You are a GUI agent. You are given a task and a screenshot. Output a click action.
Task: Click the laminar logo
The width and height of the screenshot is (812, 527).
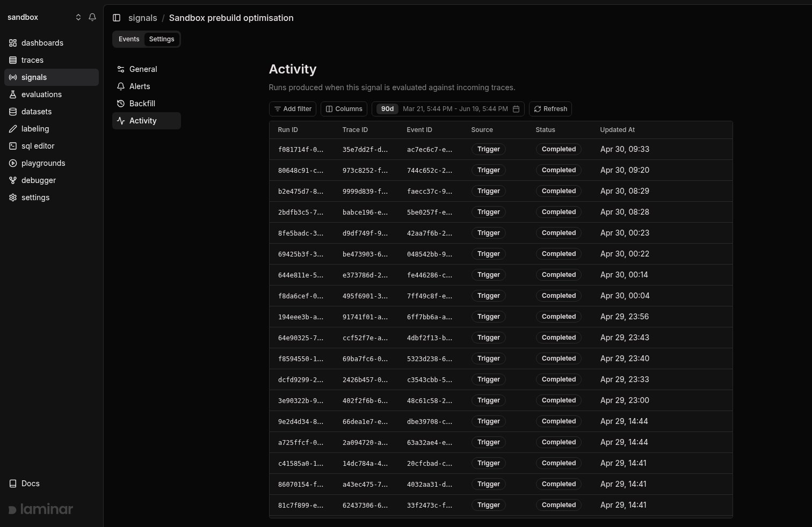pos(41,509)
